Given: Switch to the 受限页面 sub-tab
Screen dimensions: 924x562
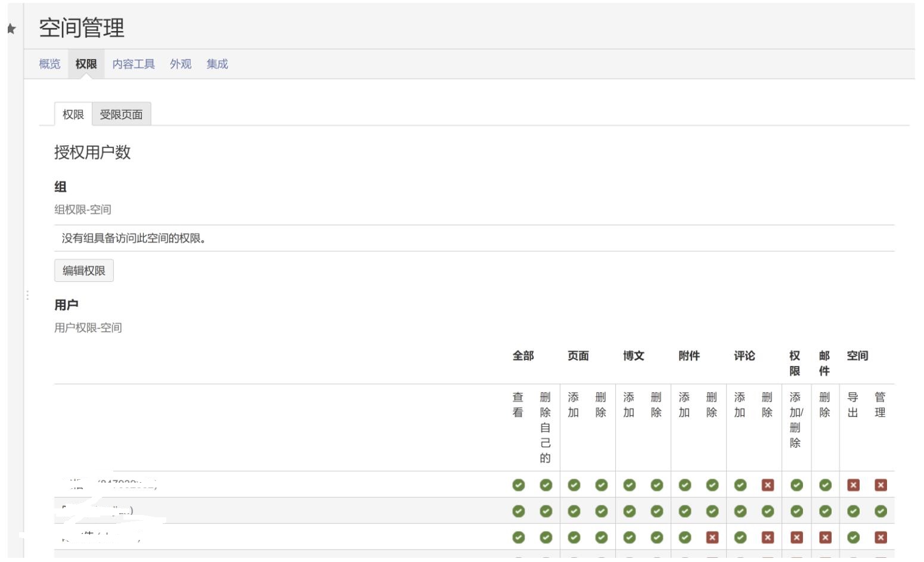Looking at the screenshot, I should pyautogui.click(x=121, y=114).
